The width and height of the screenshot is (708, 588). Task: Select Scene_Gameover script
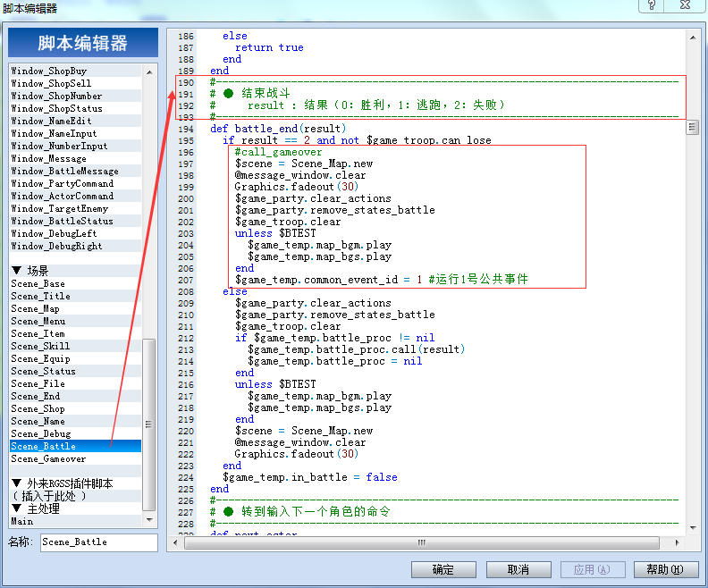(x=76, y=459)
